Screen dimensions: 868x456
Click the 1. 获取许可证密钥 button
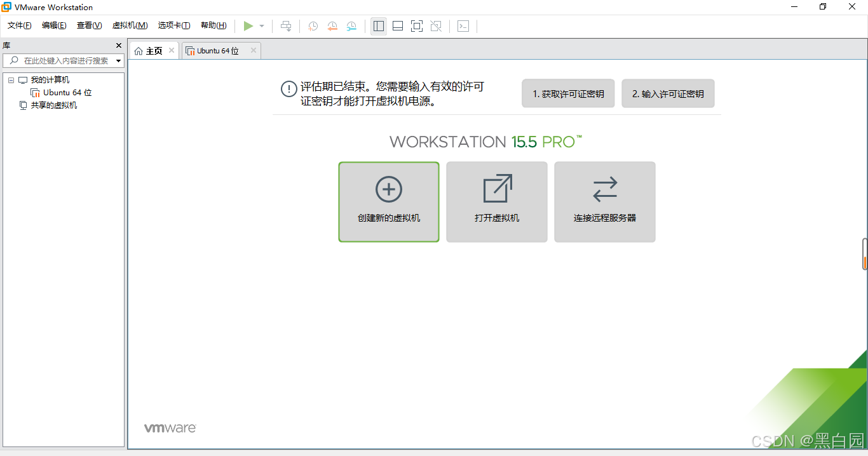[x=568, y=93]
